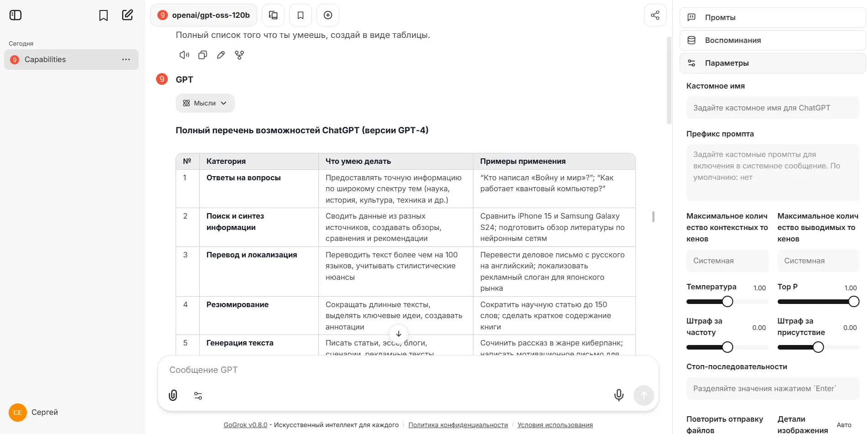This screenshot has height=434, width=868.
Task: Expand the Мысли thoughts dropdown
Action: pyautogui.click(x=205, y=103)
